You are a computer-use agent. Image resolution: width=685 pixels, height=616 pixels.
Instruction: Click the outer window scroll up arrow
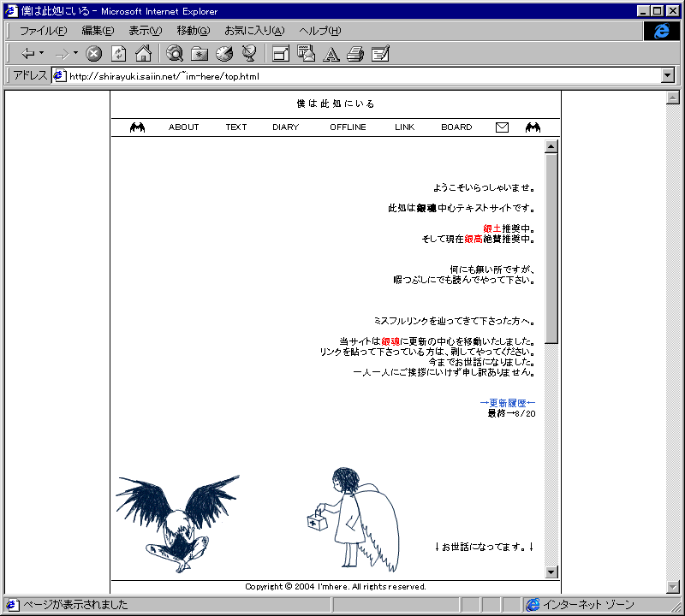[673, 98]
